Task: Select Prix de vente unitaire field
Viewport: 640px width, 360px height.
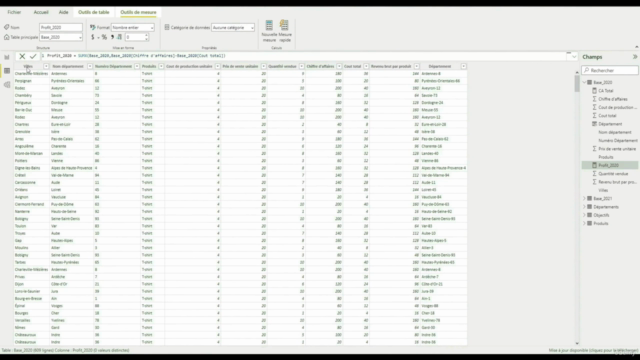Action: [x=617, y=149]
